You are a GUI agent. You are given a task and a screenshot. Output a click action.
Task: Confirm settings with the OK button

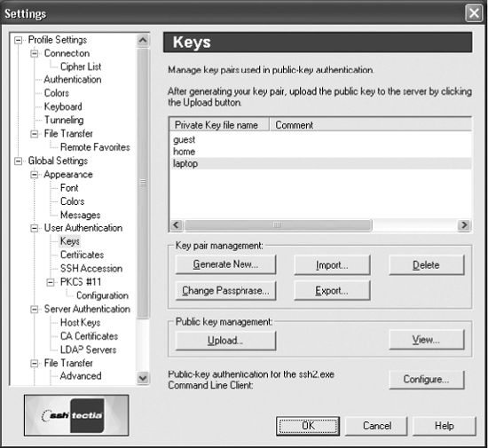[x=308, y=426]
